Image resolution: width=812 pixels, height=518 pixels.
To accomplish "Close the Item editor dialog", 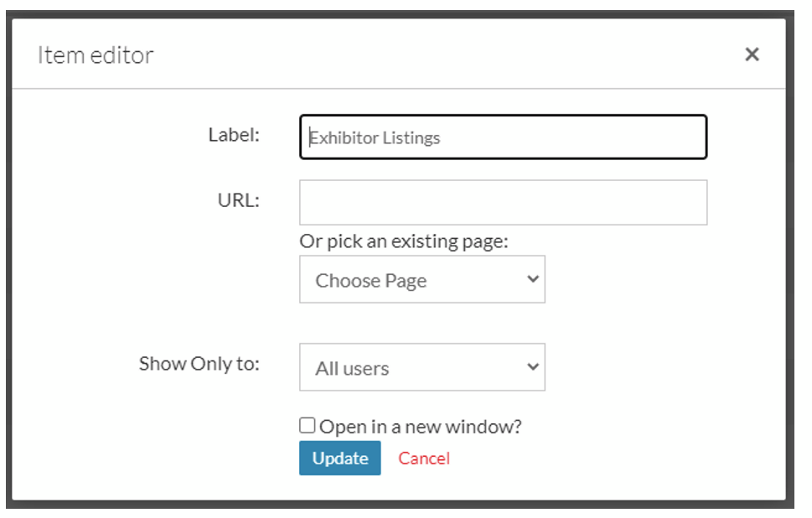I will click(752, 54).
